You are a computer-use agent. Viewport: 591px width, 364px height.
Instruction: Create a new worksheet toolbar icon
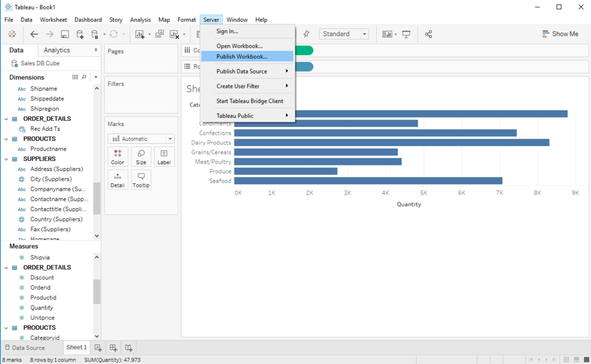click(139, 34)
